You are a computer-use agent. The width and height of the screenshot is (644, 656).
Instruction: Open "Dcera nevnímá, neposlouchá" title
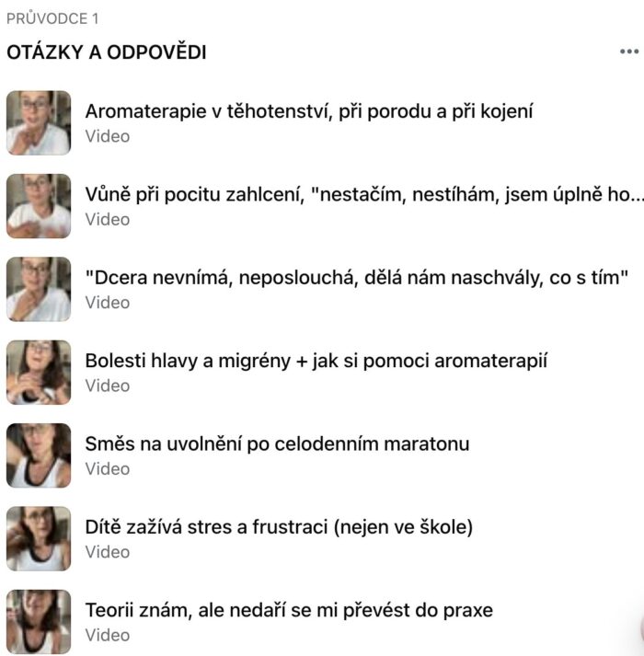[357, 278]
